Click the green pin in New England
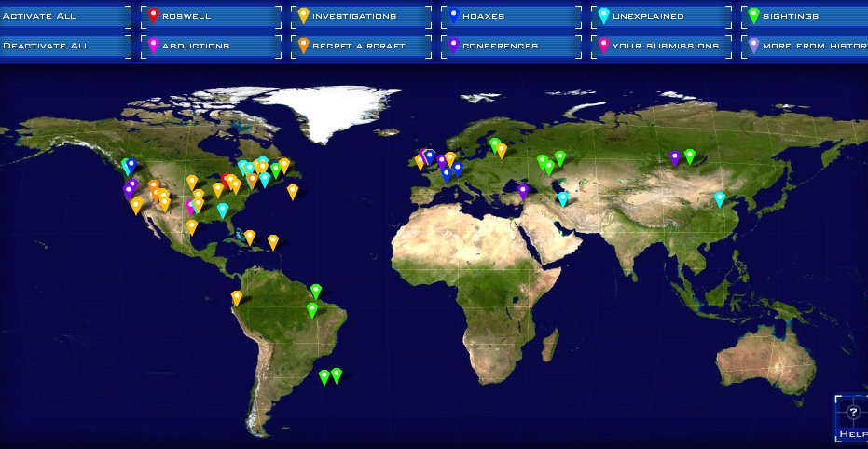The height and width of the screenshot is (449, 868). (x=276, y=170)
